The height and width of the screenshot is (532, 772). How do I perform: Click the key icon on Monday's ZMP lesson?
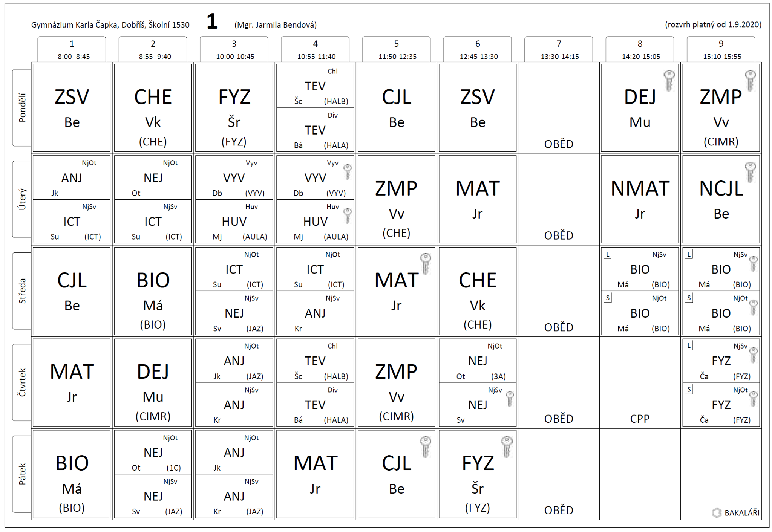(x=750, y=80)
